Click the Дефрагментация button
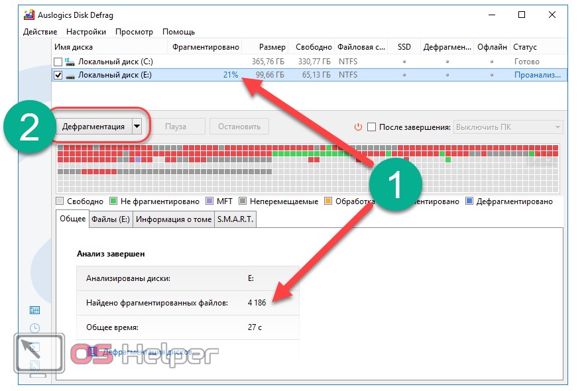The width and height of the screenshot is (588, 391). click(93, 127)
